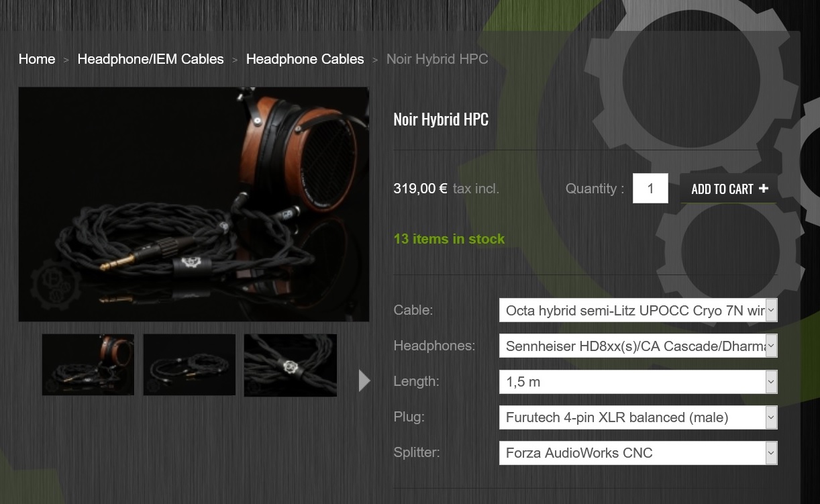Image resolution: width=820 pixels, height=504 pixels.
Task: Click the Quantity label
Action: click(595, 189)
